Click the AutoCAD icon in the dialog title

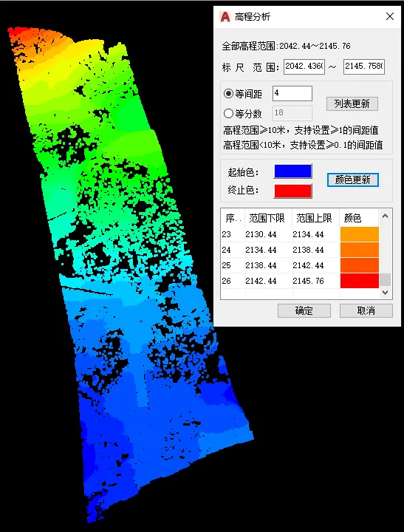(x=225, y=16)
